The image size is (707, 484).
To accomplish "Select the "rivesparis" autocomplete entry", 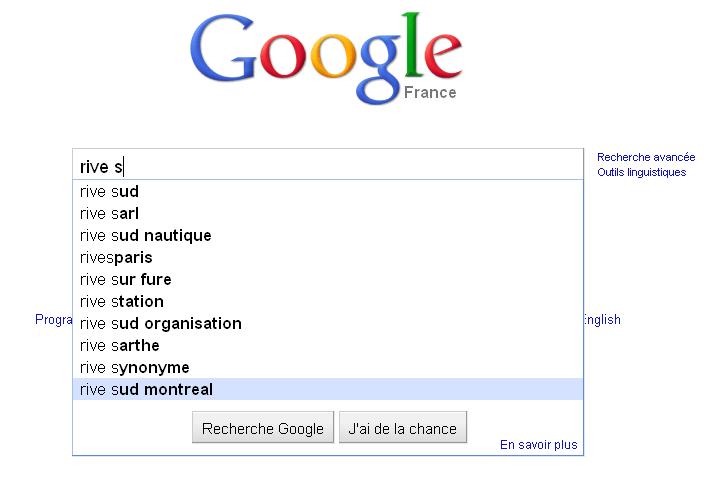I will (x=328, y=258).
